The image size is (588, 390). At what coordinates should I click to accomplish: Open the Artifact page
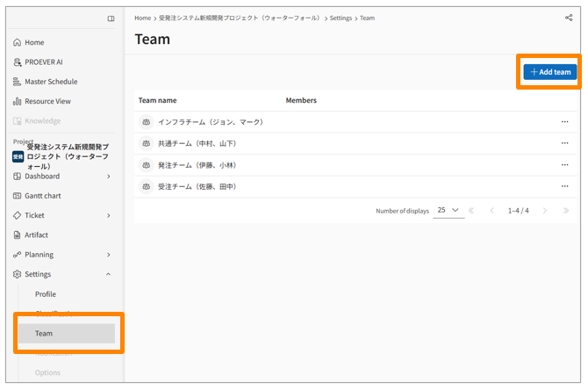36,235
